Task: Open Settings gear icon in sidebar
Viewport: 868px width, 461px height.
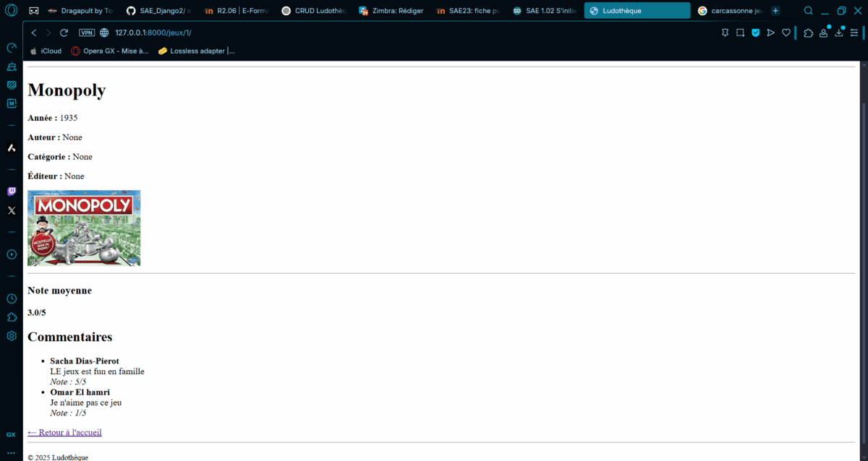Action: 12,336
